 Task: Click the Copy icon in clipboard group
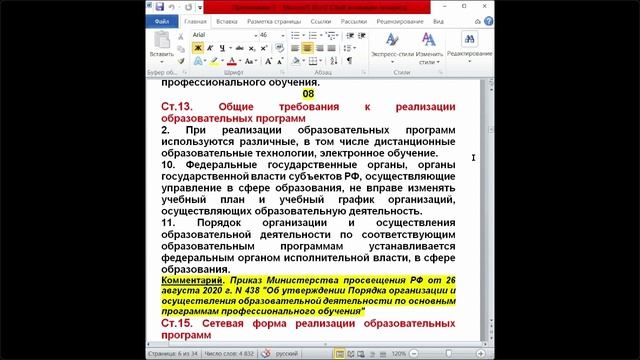(181, 49)
